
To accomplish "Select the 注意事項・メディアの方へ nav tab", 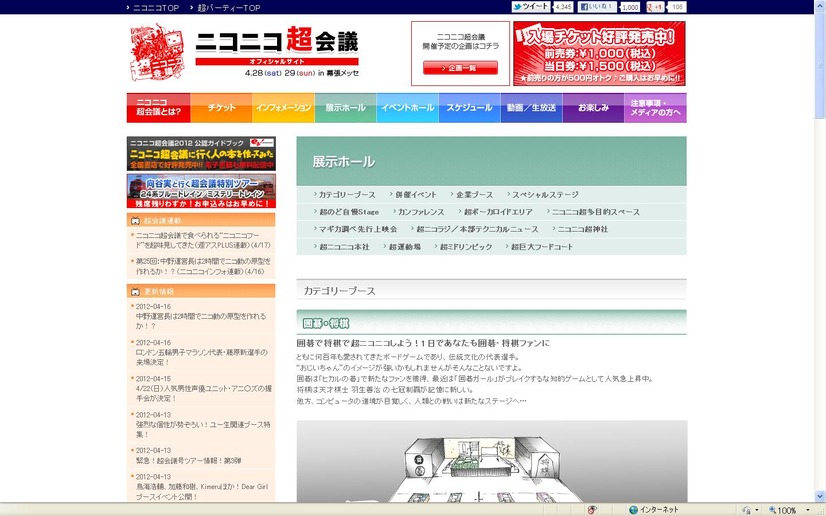I will pyautogui.click(x=655, y=107).
